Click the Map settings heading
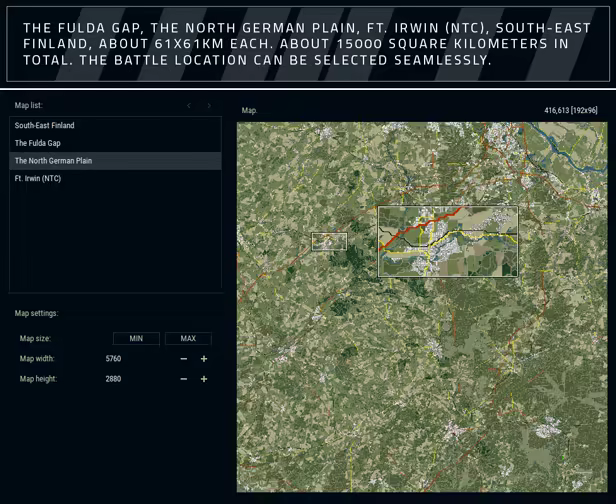 (x=36, y=314)
